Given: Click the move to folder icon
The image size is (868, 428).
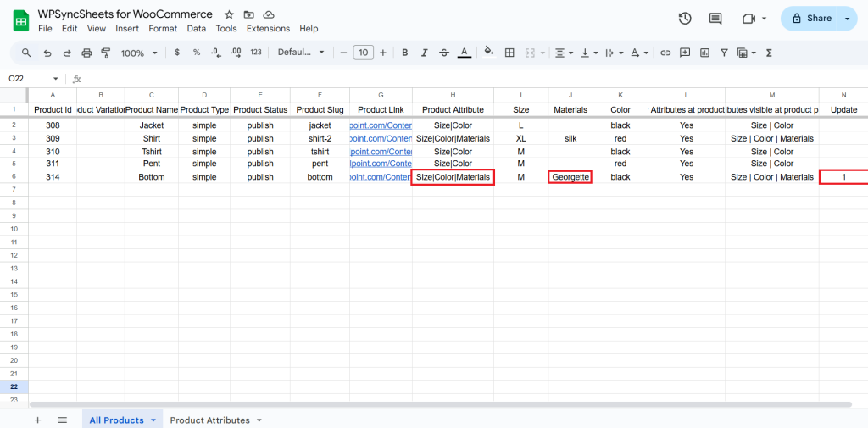Looking at the screenshot, I should [248, 14].
